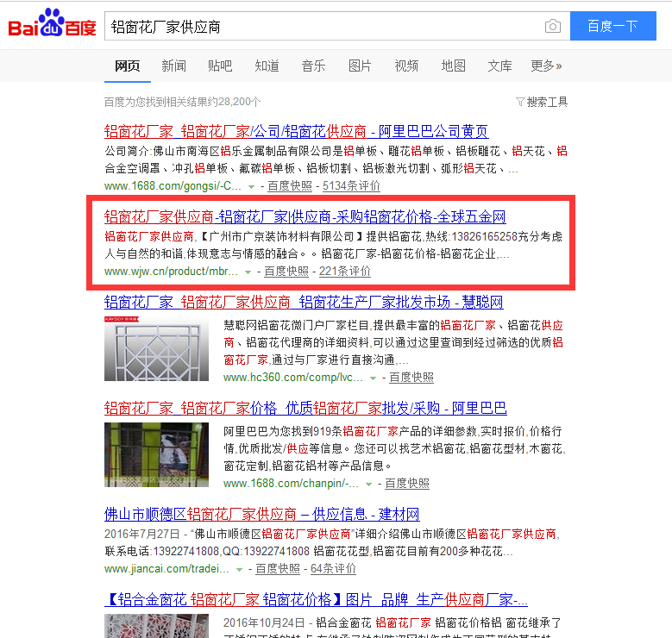This screenshot has width=672, height=638.
Task: Expand the 更多» menu
Action: [546, 66]
